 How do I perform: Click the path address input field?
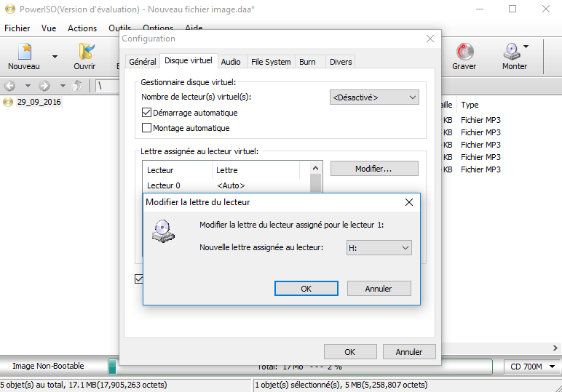point(108,86)
